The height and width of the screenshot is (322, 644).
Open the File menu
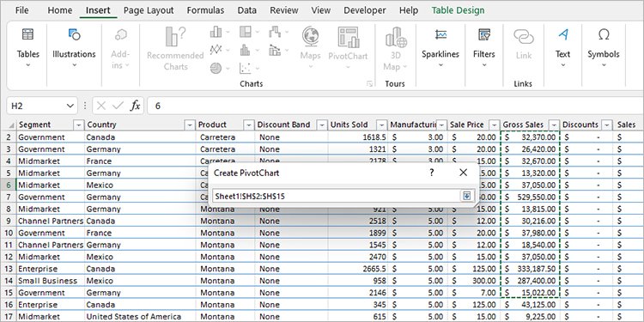tap(21, 10)
